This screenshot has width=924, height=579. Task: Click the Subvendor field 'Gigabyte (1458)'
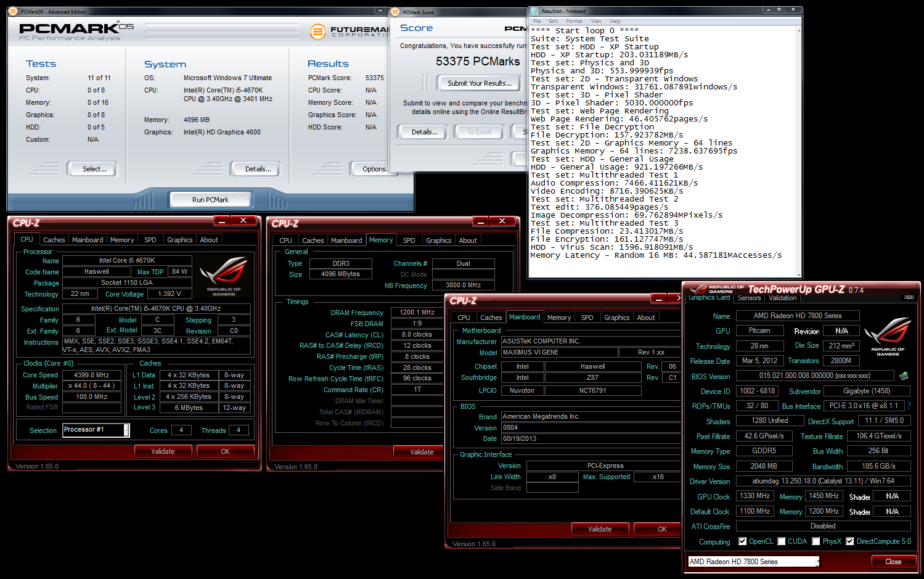867,391
